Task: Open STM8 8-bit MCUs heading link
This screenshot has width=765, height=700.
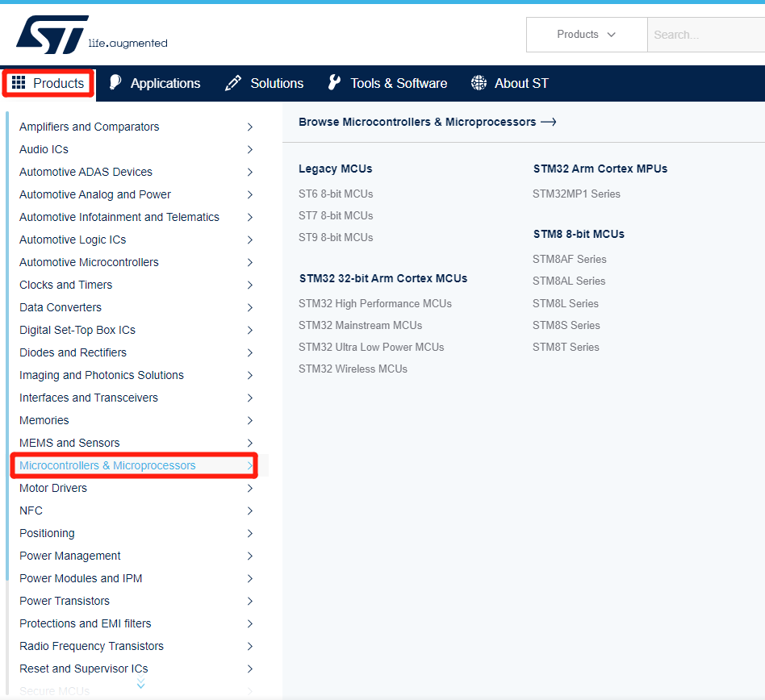Action: pos(579,234)
